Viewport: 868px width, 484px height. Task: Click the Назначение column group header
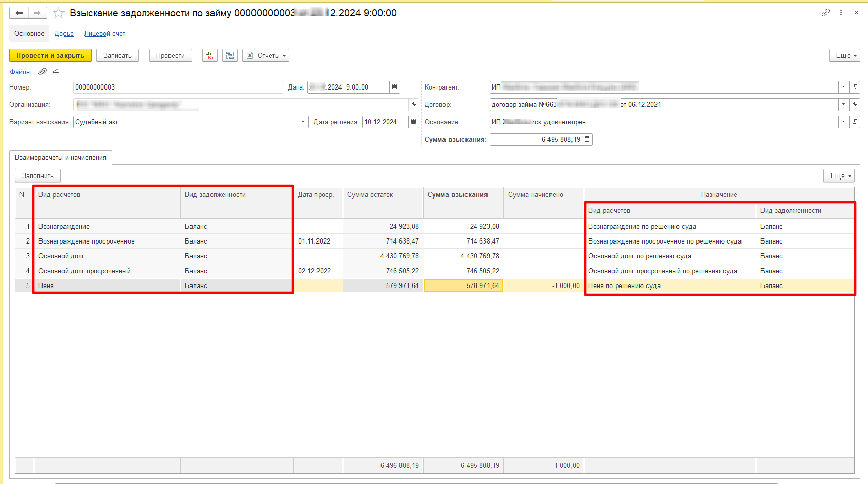(719, 194)
